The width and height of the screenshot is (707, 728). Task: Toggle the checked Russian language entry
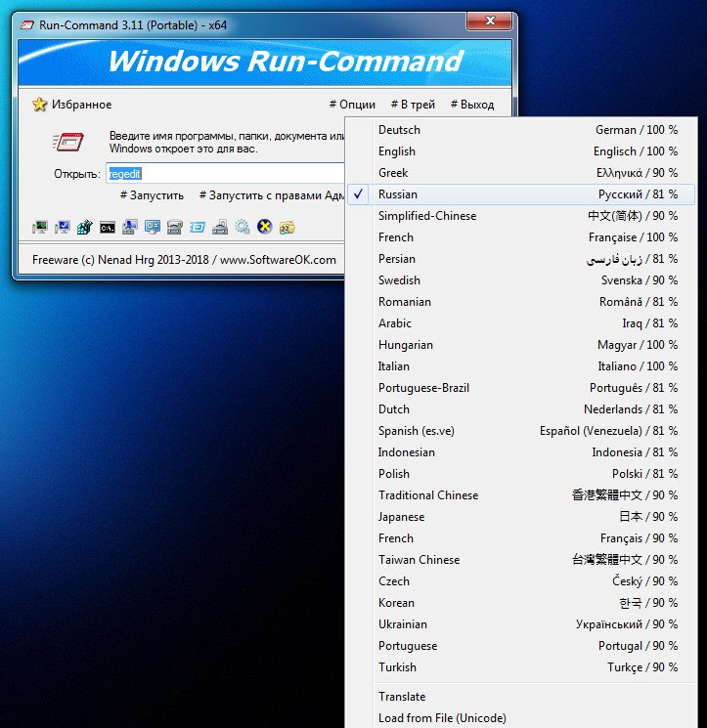tap(521, 194)
